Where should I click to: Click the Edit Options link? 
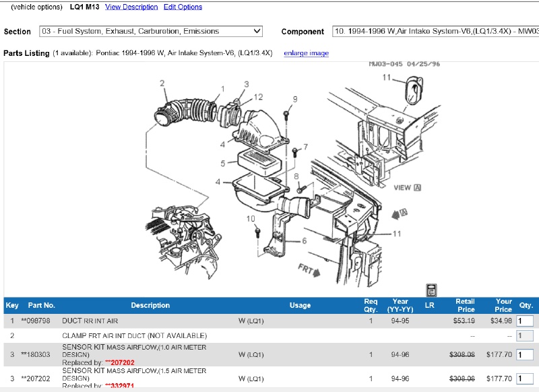(183, 7)
